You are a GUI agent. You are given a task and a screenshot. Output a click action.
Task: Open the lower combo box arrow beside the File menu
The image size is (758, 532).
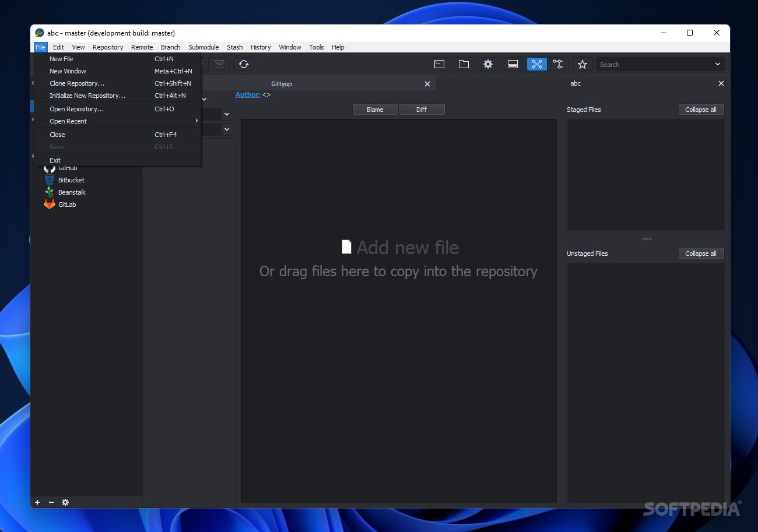tap(227, 129)
